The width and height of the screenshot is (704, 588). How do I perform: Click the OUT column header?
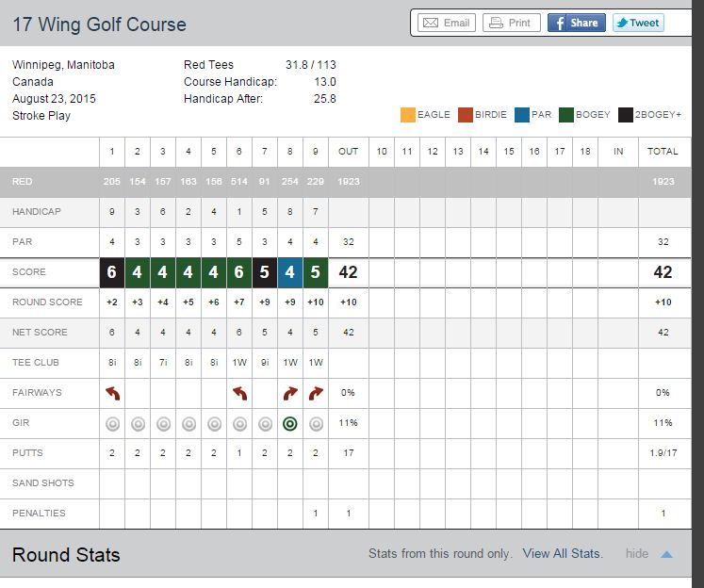349,151
